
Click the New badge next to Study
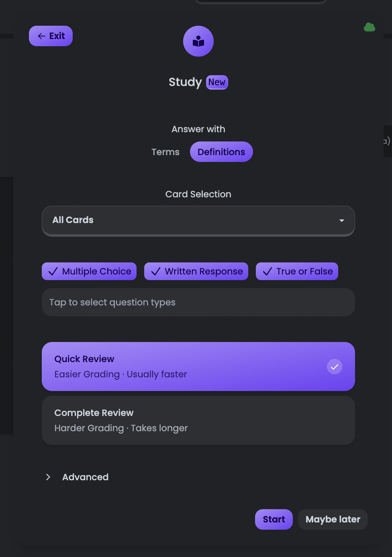(x=217, y=82)
